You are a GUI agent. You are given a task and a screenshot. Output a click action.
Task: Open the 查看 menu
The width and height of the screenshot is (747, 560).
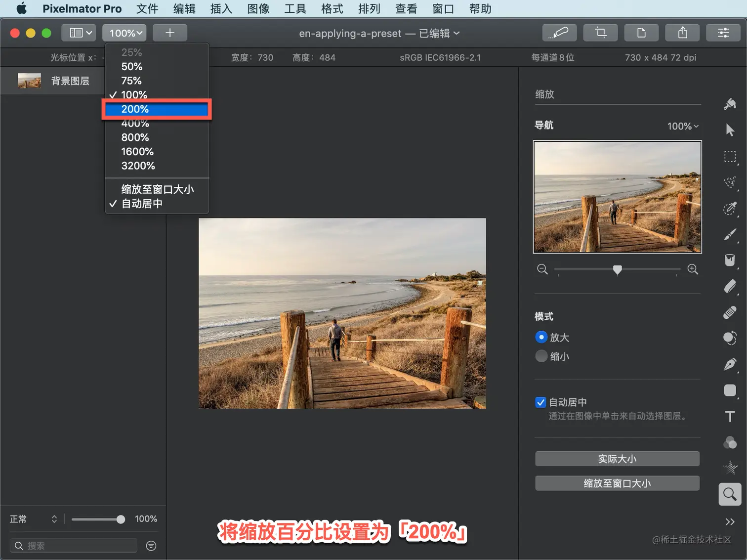click(x=406, y=8)
